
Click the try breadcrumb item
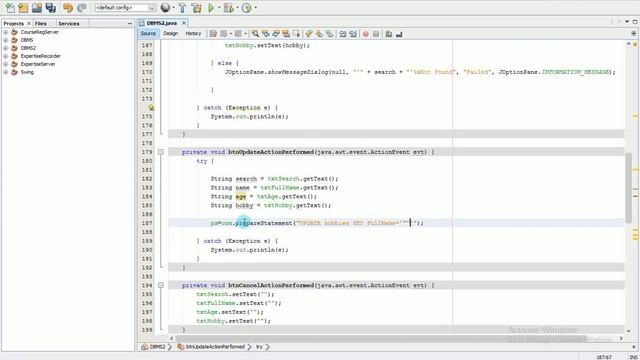260,347
